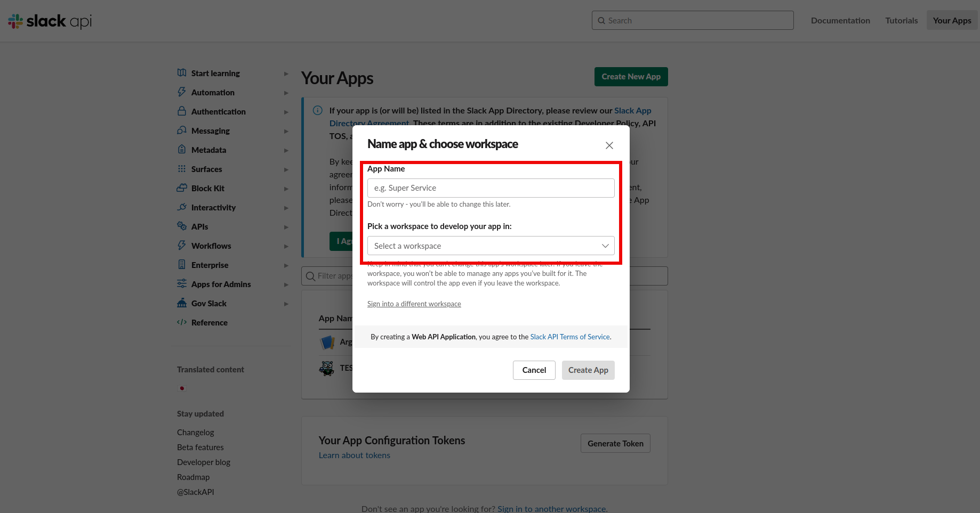980x513 pixels.
Task: Open the Slack App Directory Agreement link
Action: [x=633, y=110]
